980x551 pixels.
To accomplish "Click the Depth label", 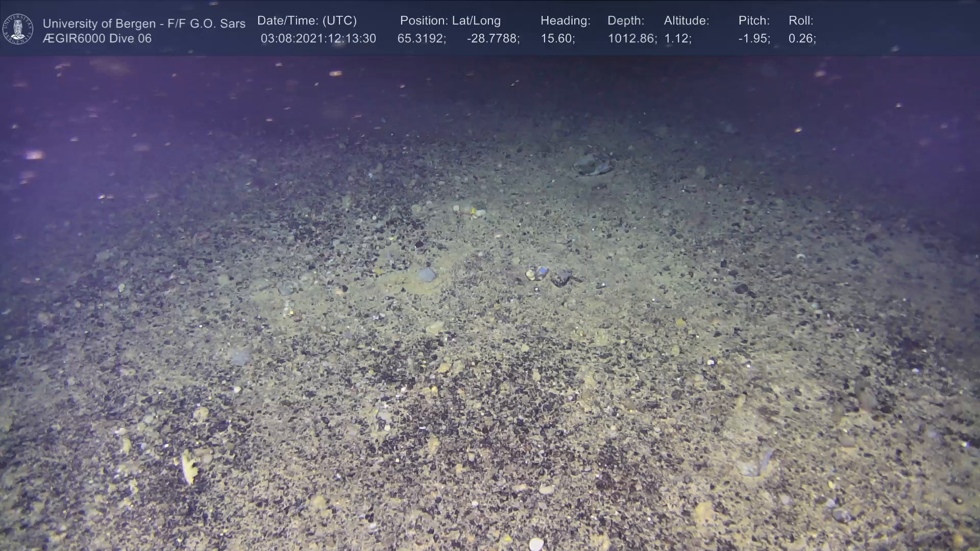I will point(625,21).
